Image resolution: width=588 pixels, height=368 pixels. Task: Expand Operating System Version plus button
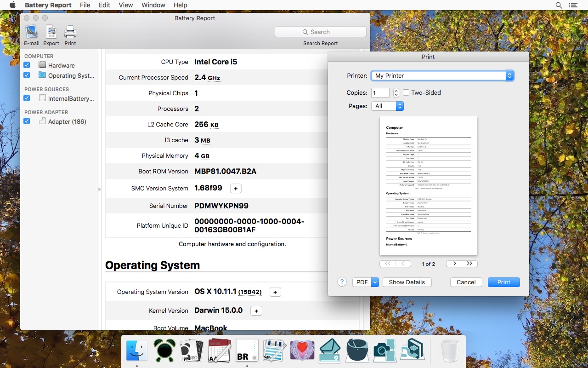click(x=275, y=292)
